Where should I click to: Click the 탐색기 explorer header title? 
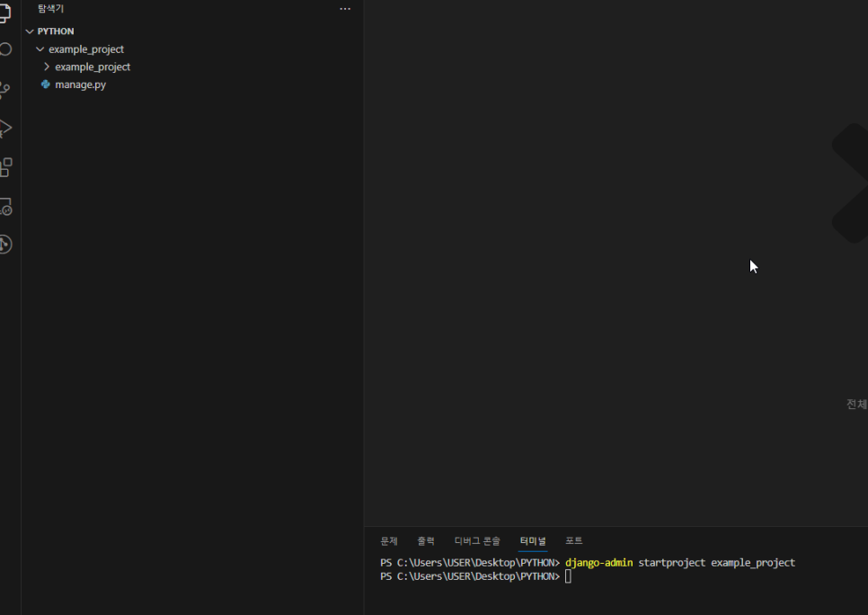[x=51, y=9]
